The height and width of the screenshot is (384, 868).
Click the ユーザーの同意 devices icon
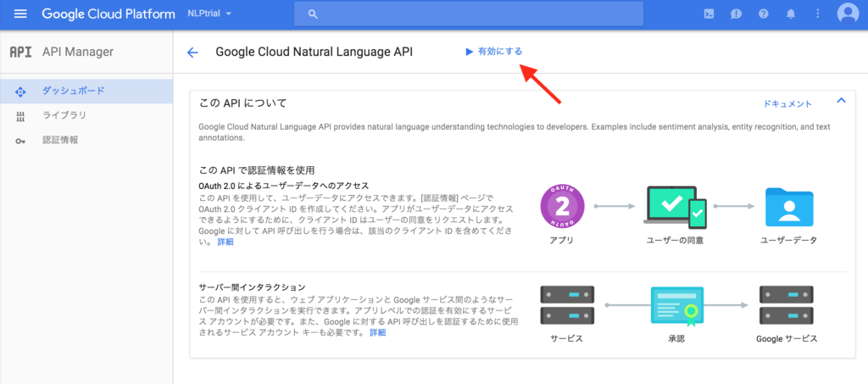point(676,207)
